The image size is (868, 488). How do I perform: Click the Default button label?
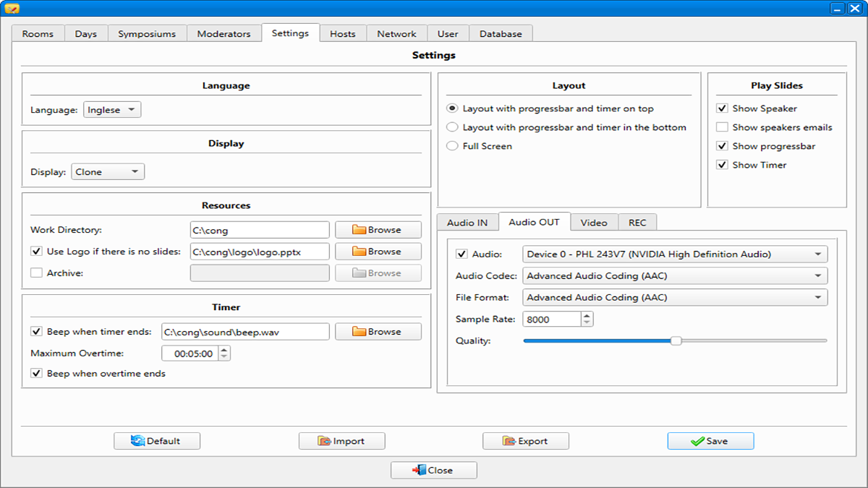(163, 441)
